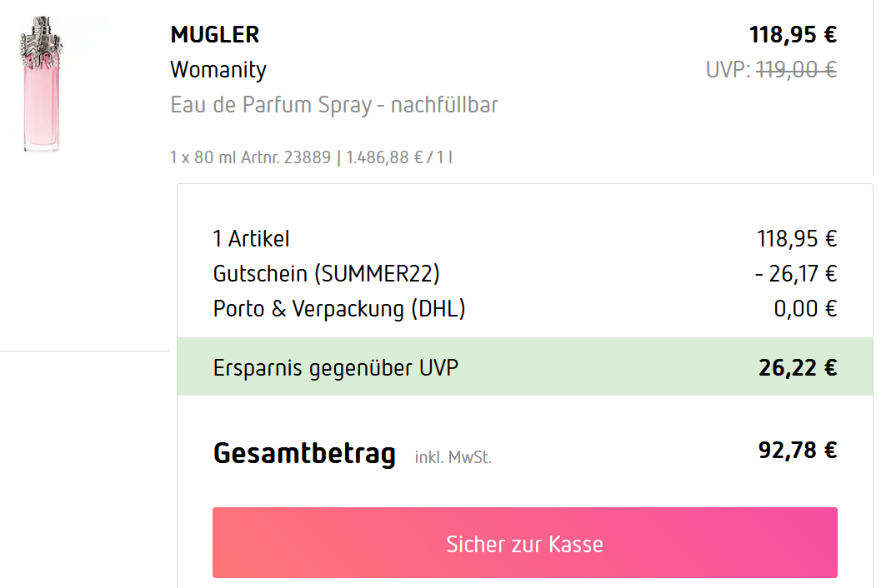Screen dimensions: 881x588
Task: Click the crossed-out UVP 119,00 € price
Action: [x=796, y=70]
